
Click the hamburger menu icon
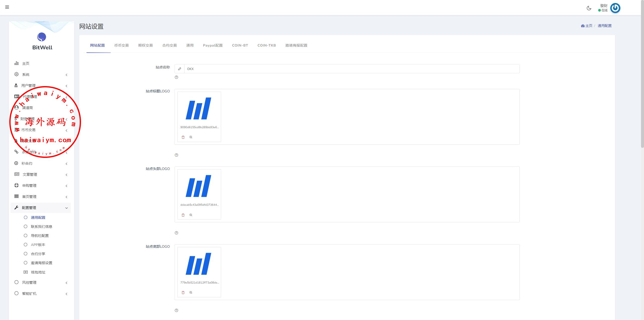click(7, 7)
